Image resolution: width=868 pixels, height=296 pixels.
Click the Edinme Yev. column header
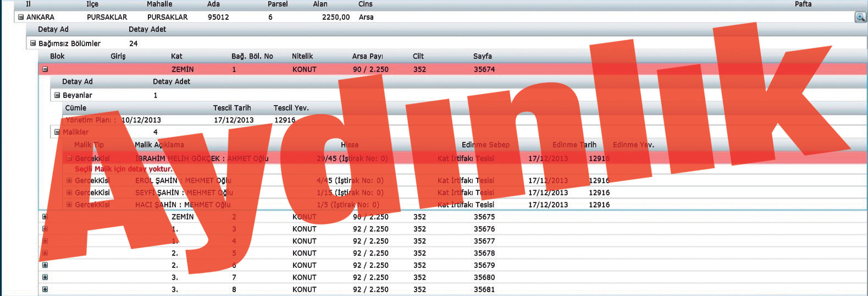click(x=633, y=145)
